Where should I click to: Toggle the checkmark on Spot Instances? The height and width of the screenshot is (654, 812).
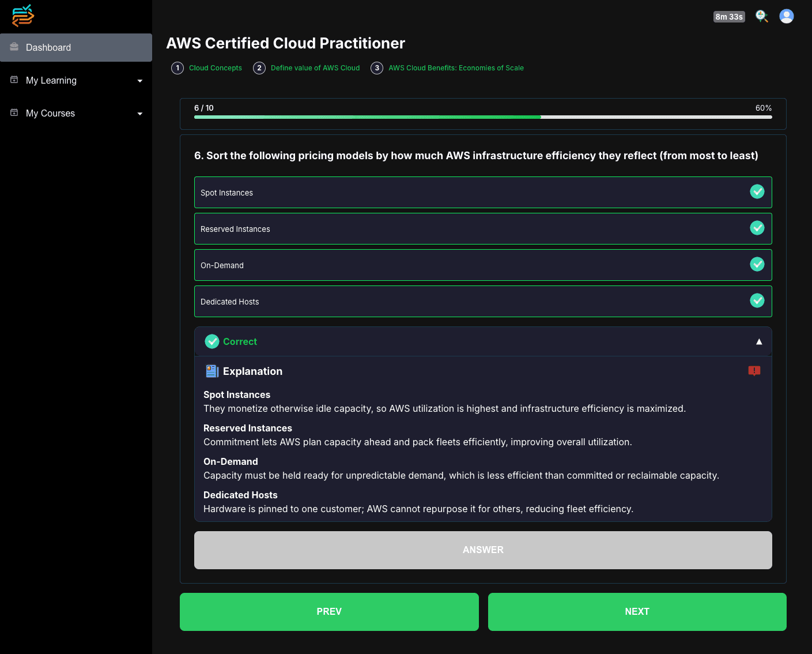point(757,191)
